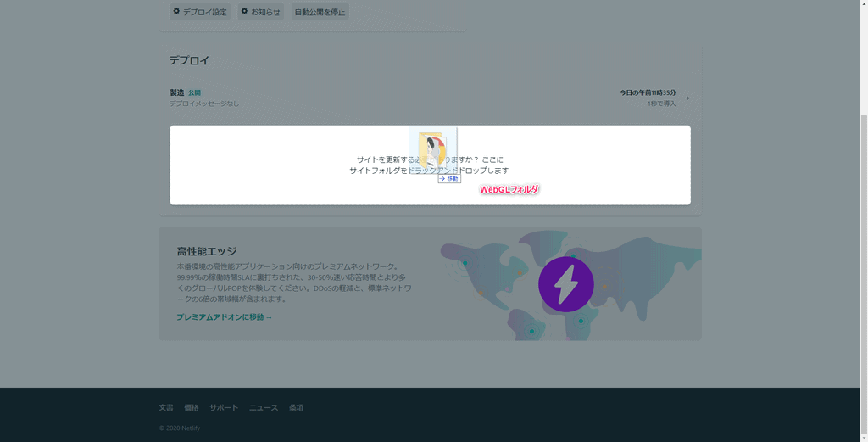Expand the deploy row with right chevron

687,98
